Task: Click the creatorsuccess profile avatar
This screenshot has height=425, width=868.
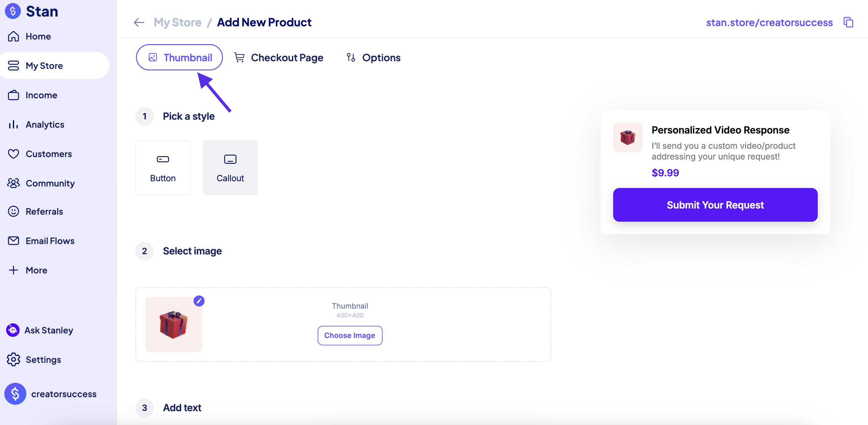Action: point(15,394)
